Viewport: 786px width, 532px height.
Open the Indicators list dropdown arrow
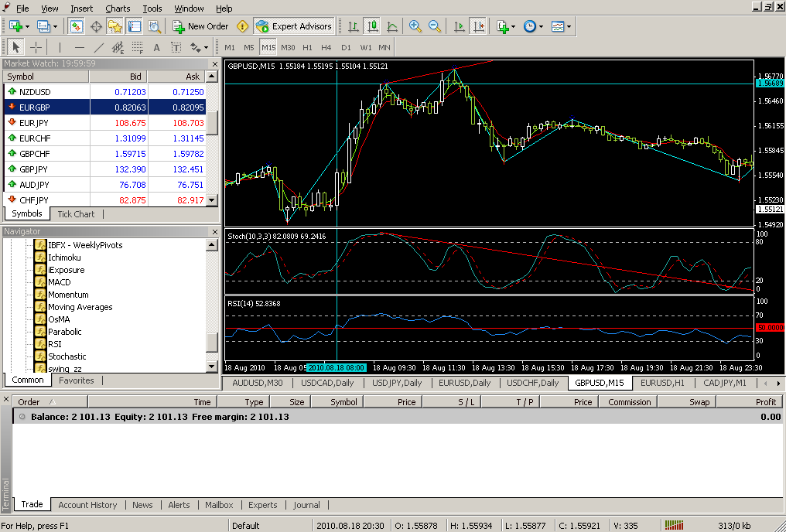tap(514, 26)
